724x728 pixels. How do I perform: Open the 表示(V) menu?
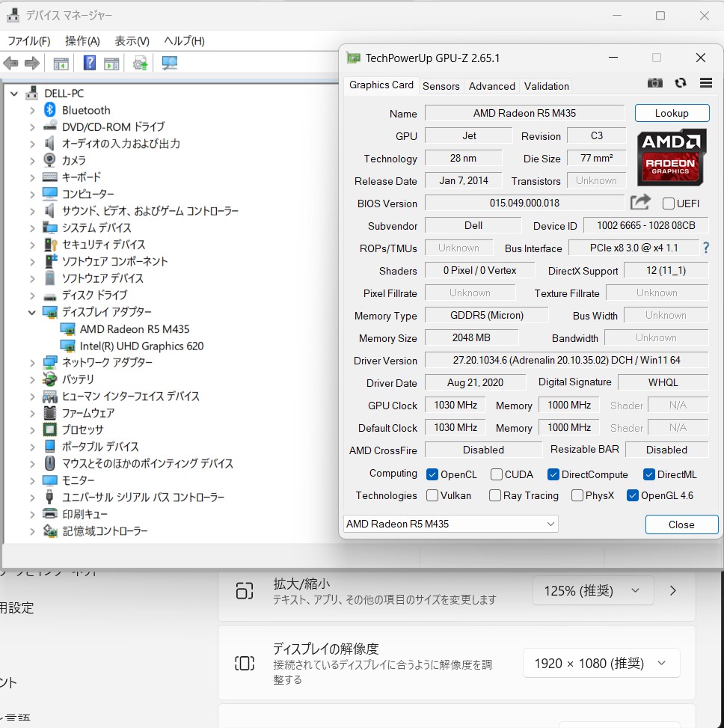pyautogui.click(x=132, y=41)
